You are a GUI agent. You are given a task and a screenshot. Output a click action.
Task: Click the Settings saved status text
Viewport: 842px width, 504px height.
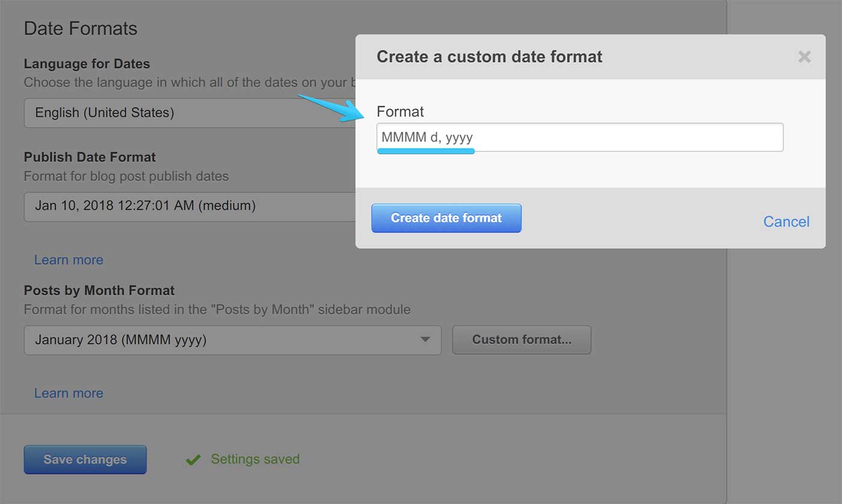[x=255, y=459]
